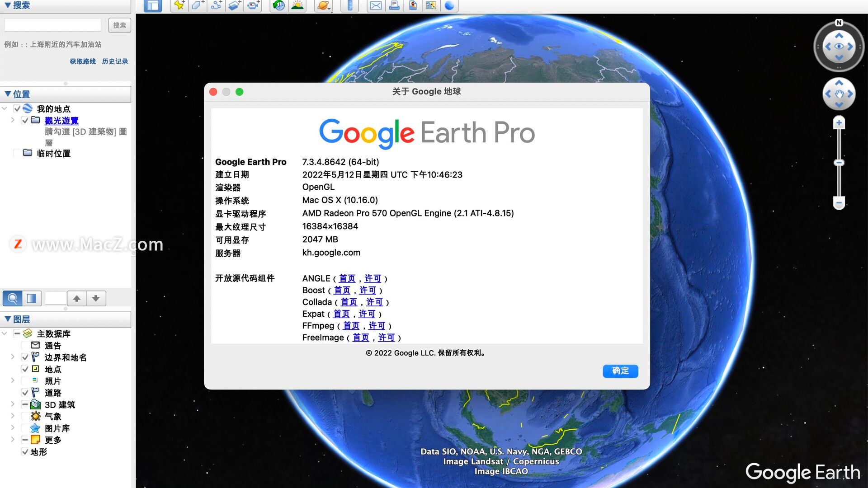Expand the 边界和地名 layer
This screenshot has width=868, height=488.
pos(13,357)
